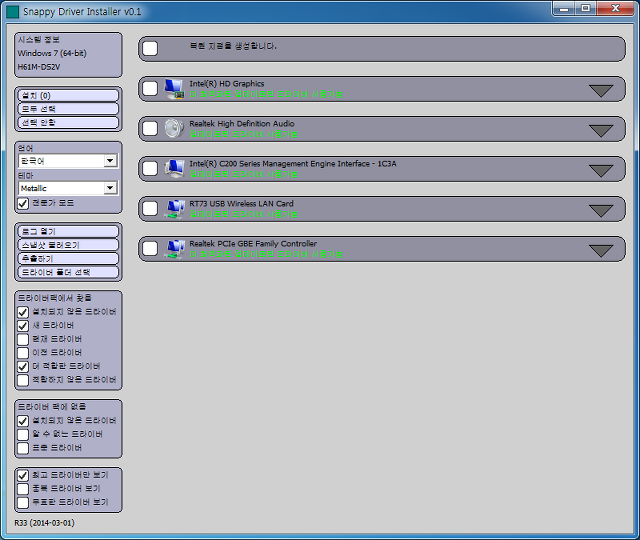Uncheck 설치되지 않은 드라이버 under 드라이버 팩에 없음
640x540 pixels.
click(23, 421)
